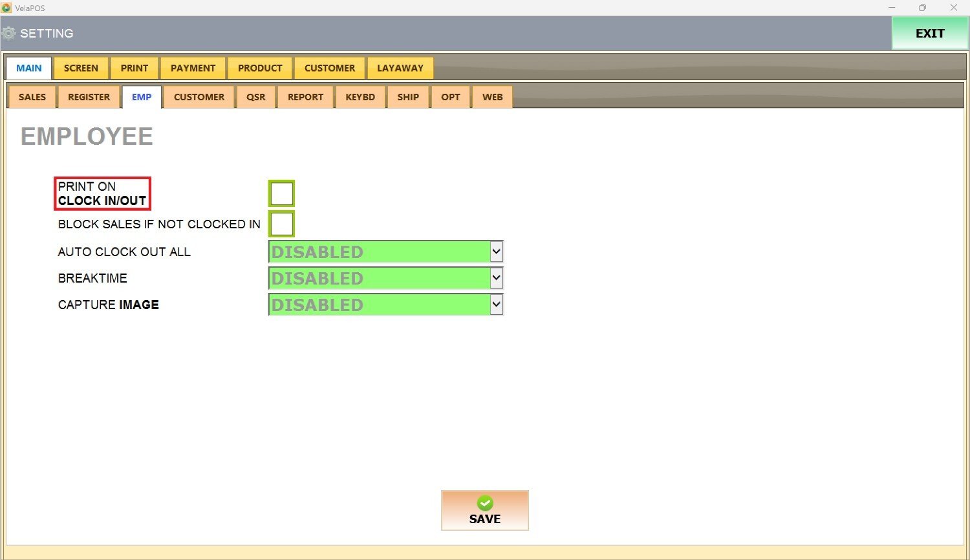The width and height of the screenshot is (970, 560).
Task: Click the settings gear icon in header
Action: coord(8,33)
